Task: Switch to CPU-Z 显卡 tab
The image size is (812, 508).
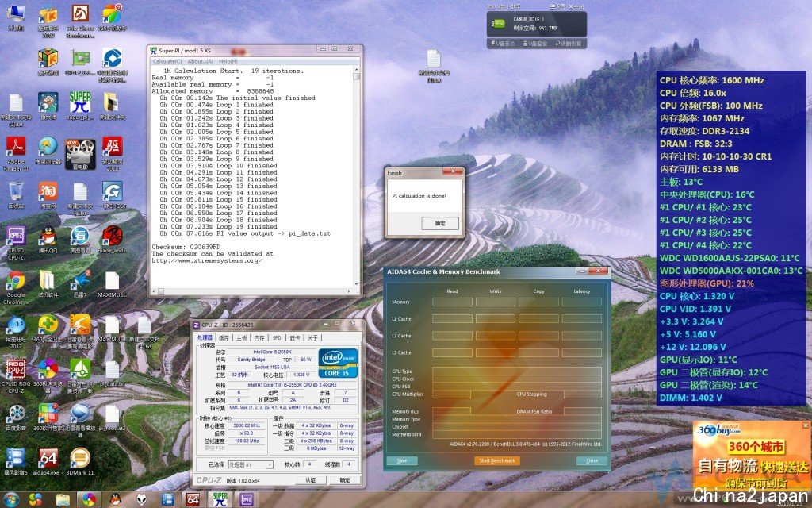Action: tap(295, 337)
